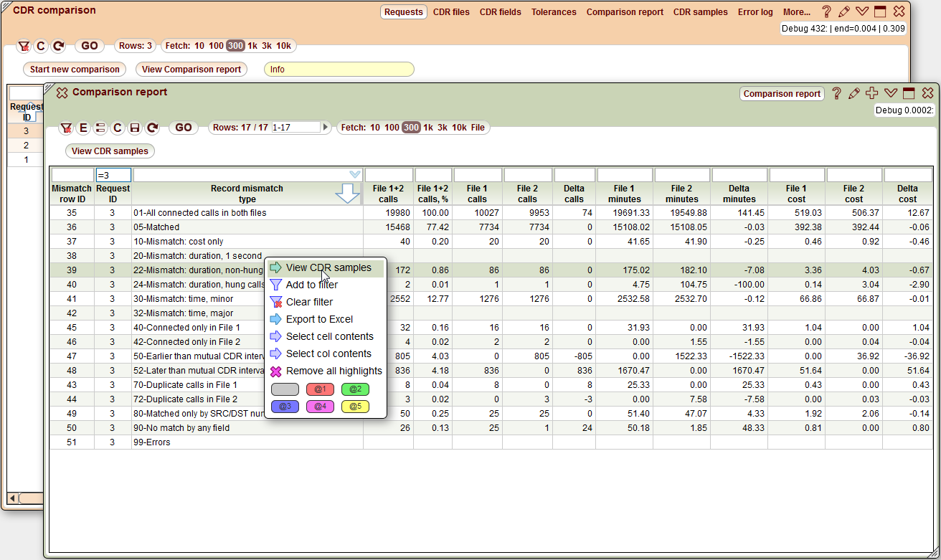Open help question mark in Comparison report window
This screenshot has width=941, height=560.
[836, 93]
